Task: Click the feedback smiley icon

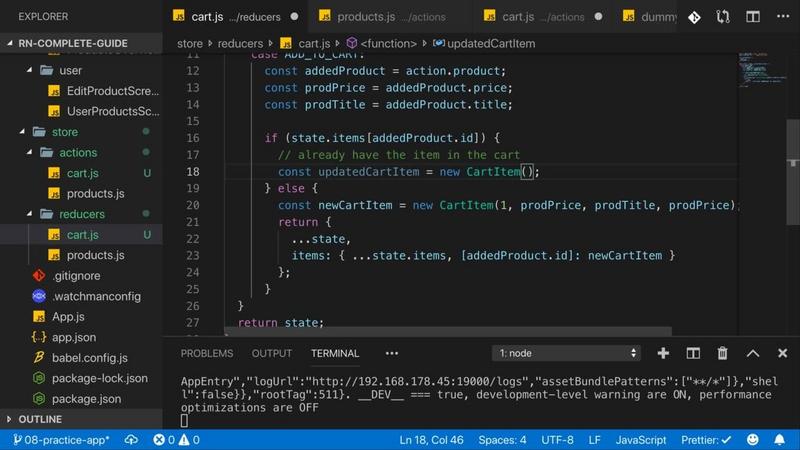Action: (x=753, y=440)
